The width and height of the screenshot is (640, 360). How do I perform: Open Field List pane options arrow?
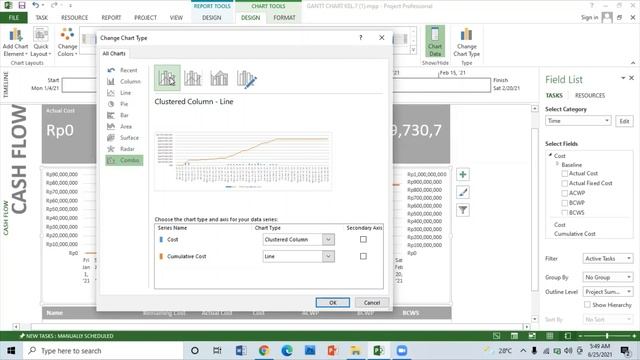tap(623, 78)
